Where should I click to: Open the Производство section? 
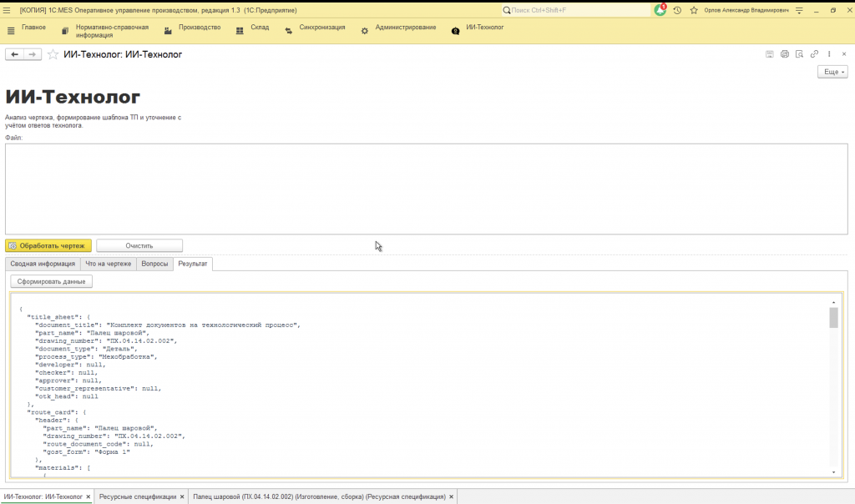[200, 28]
